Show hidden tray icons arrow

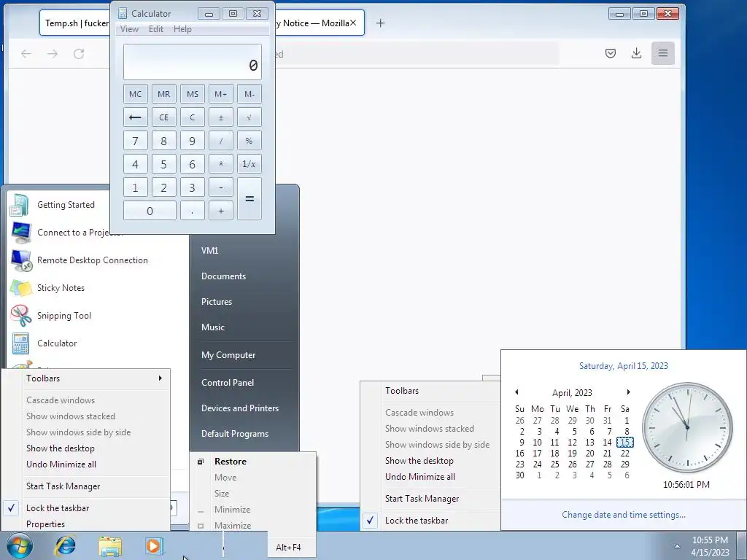[677, 546]
